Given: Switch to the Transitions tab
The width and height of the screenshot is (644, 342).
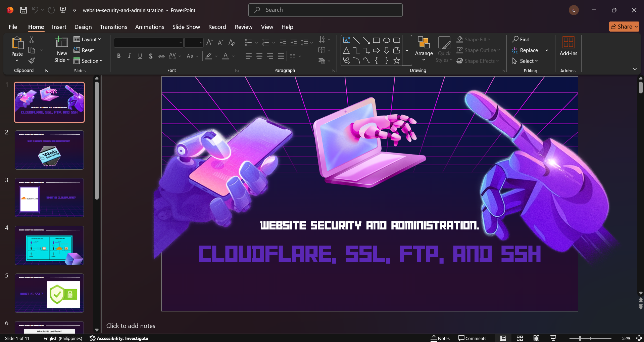Looking at the screenshot, I should point(113,27).
